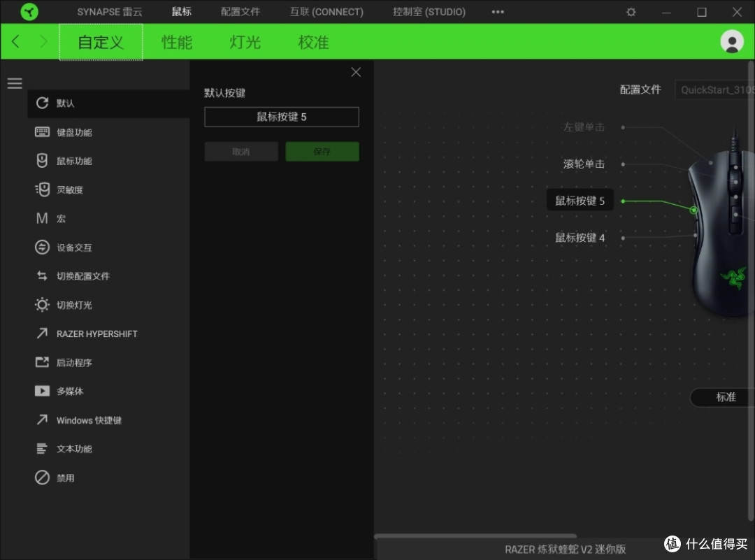Open the 配置文件 top menu

240,12
